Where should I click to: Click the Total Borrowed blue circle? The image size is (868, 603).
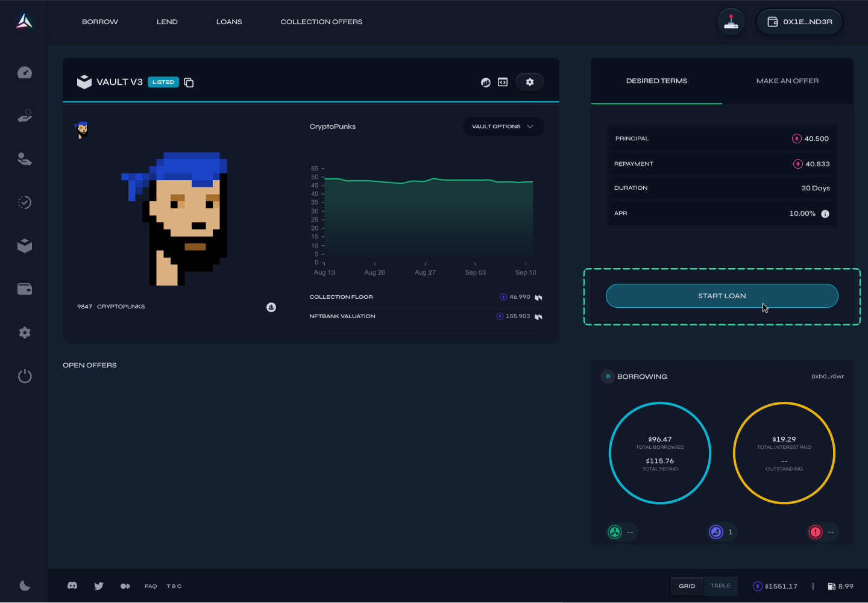click(x=660, y=453)
